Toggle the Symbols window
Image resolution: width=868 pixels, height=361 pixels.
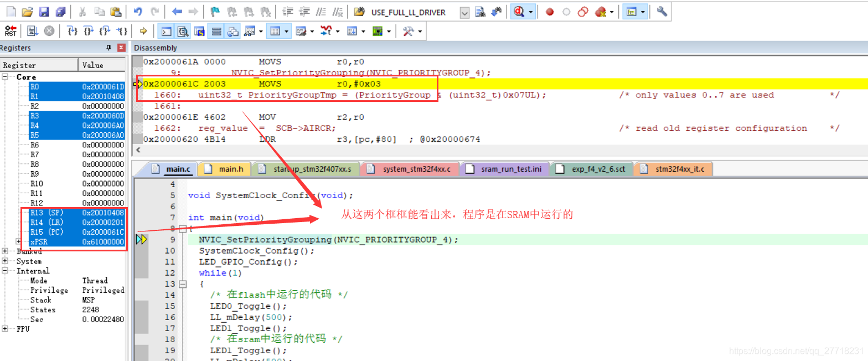[199, 31]
